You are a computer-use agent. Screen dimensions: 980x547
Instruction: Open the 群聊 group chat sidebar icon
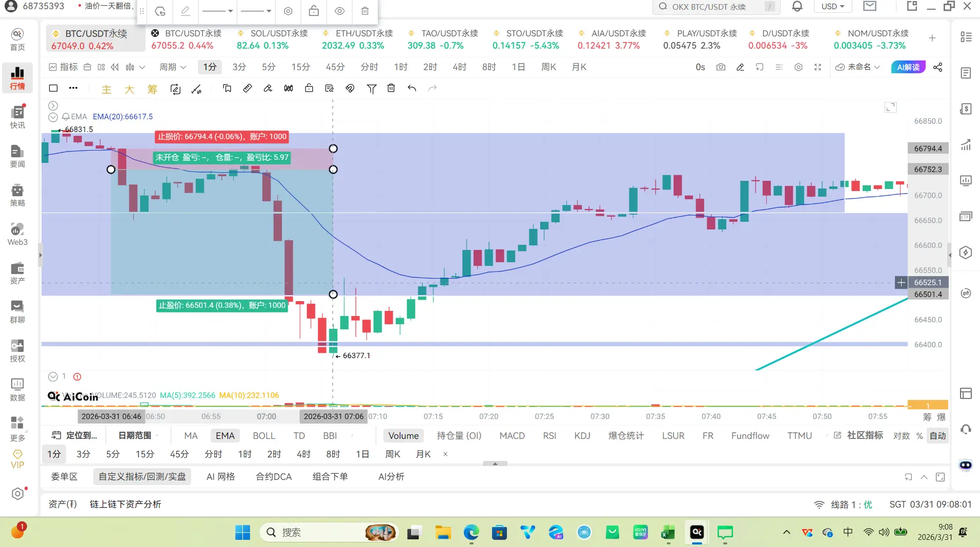(17, 311)
